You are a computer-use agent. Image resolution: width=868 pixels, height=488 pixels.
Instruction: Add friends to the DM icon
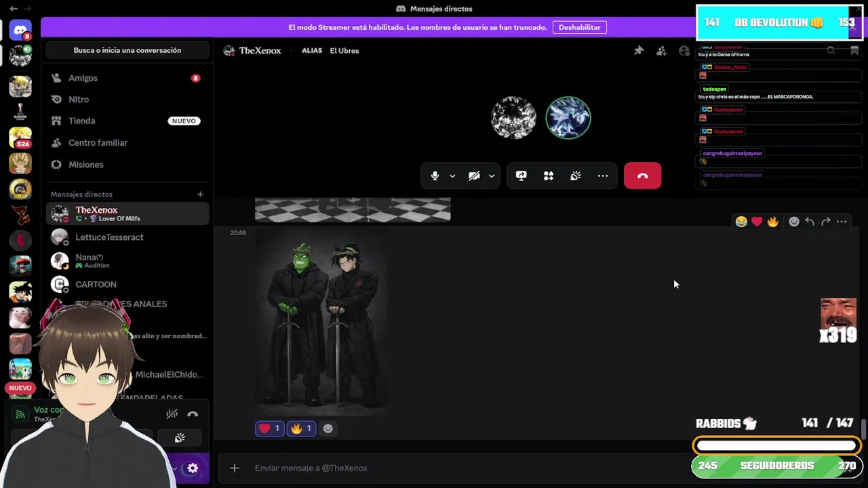(661, 50)
